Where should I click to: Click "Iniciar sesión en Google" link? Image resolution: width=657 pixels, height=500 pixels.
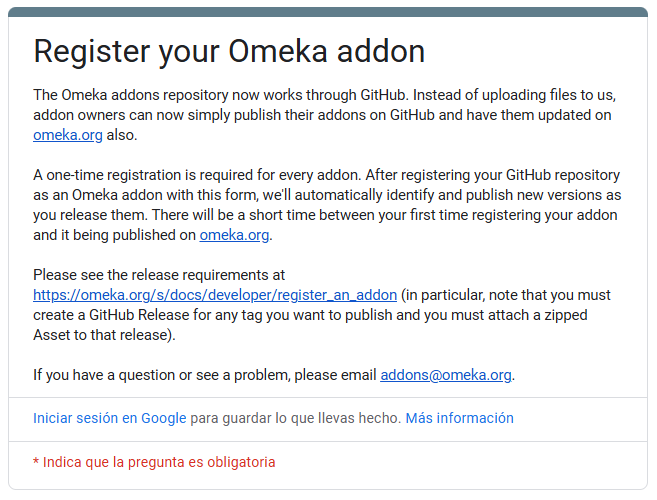110,418
